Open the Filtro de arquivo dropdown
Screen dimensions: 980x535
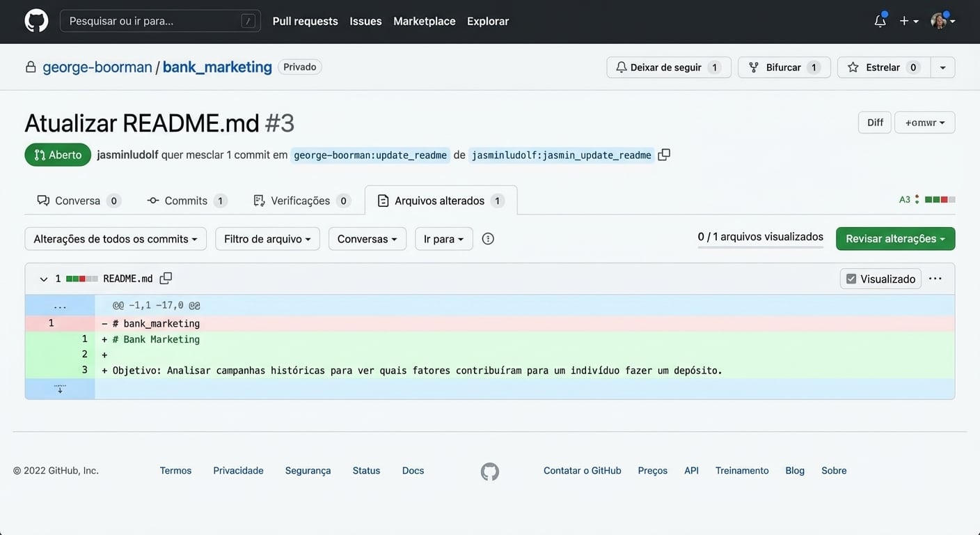tap(267, 239)
